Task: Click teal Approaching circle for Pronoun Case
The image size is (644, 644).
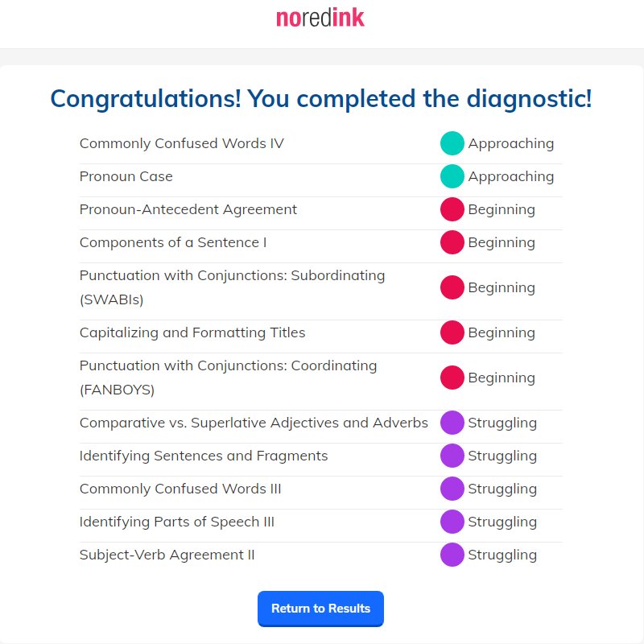Action: (x=452, y=176)
